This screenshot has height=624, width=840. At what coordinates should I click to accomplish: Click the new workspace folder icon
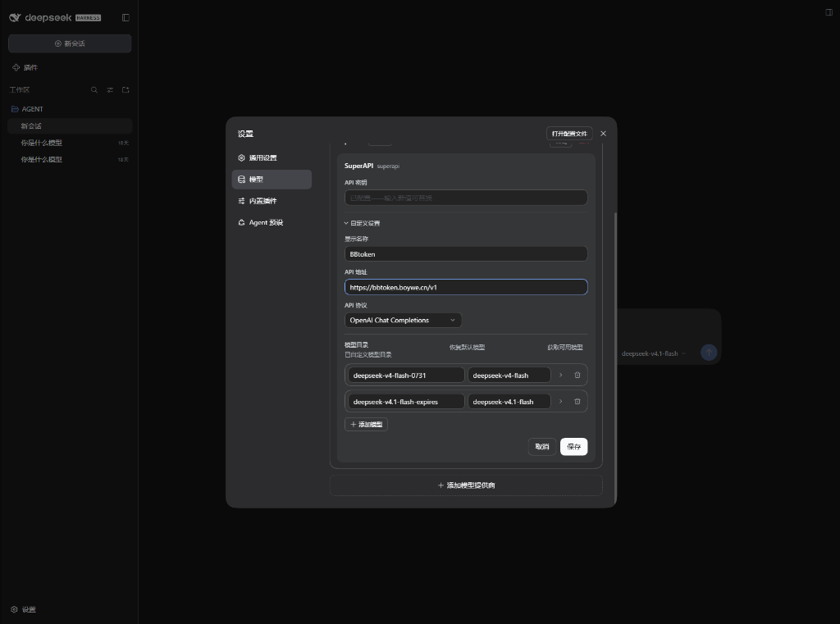[x=126, y=90]
